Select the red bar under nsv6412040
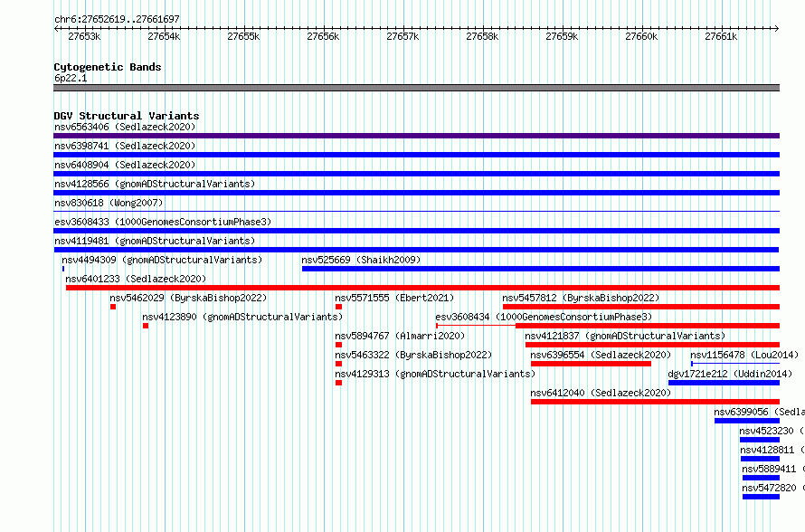 tap(655, 402)
